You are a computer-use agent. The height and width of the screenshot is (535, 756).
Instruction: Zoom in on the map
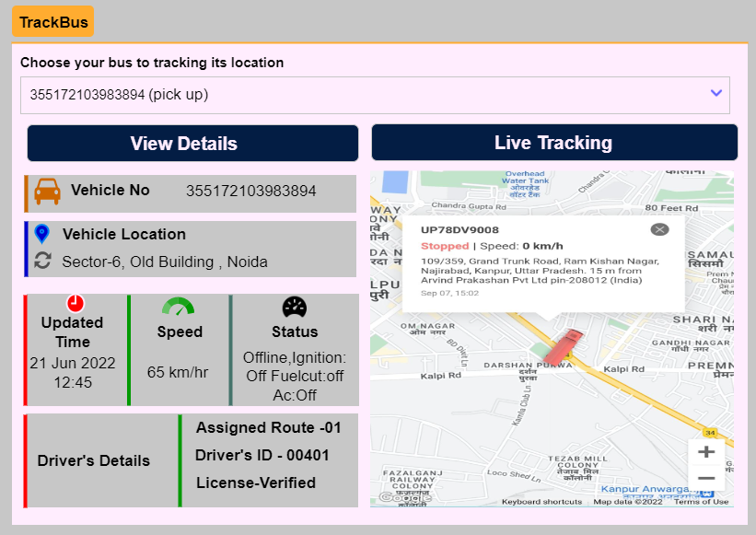point(706,451)
